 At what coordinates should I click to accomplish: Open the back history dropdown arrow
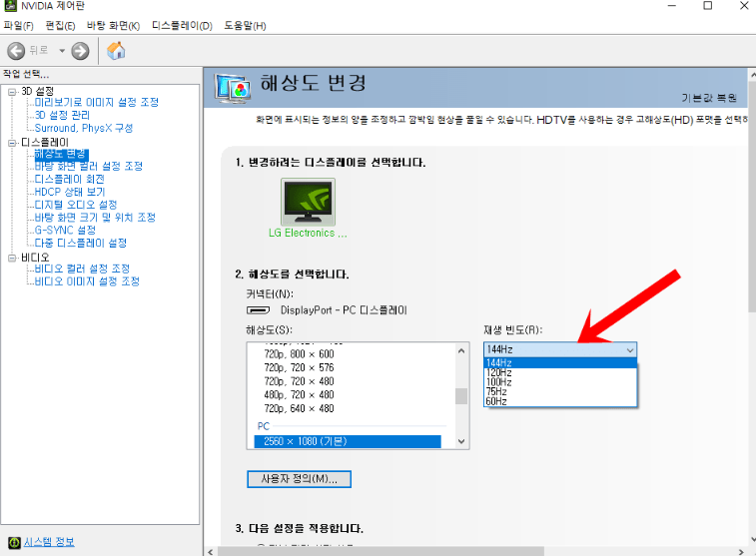[62, 51]
